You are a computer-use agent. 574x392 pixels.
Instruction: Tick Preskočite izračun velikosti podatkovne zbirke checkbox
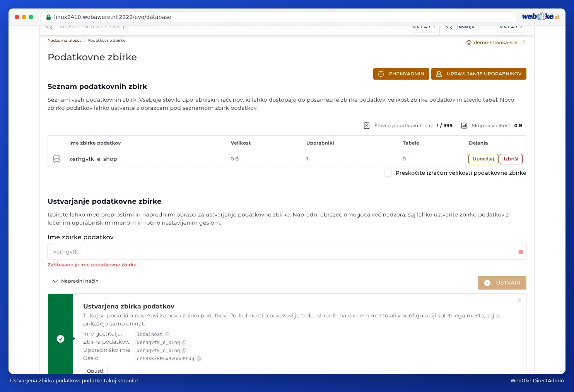click(388, 173)
